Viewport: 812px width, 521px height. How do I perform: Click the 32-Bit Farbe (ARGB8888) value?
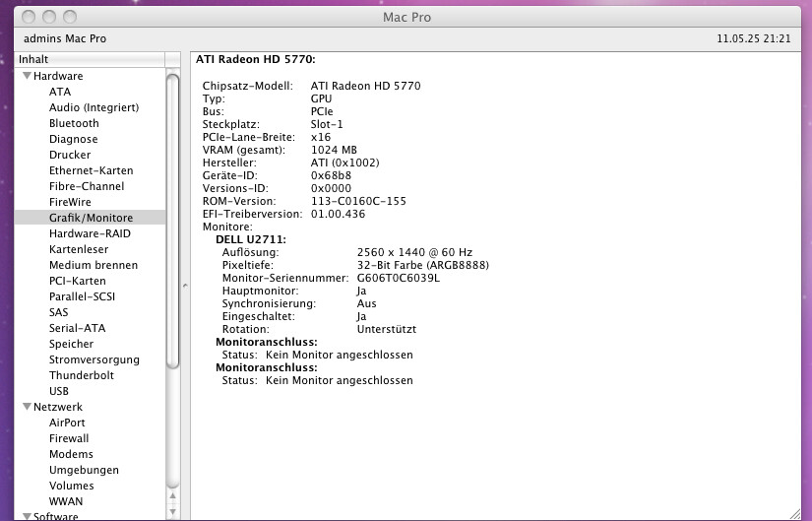[423, 265]
